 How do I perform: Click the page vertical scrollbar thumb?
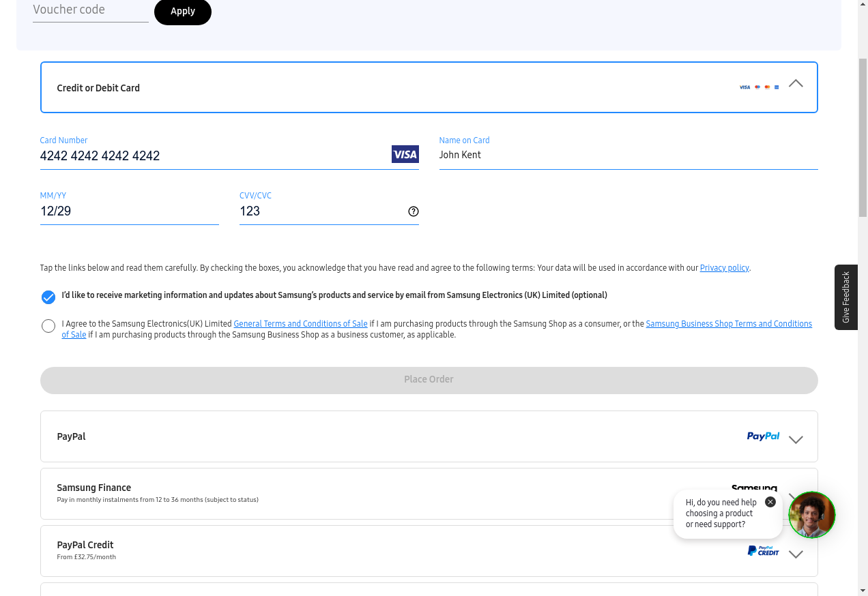pos(863,136)
